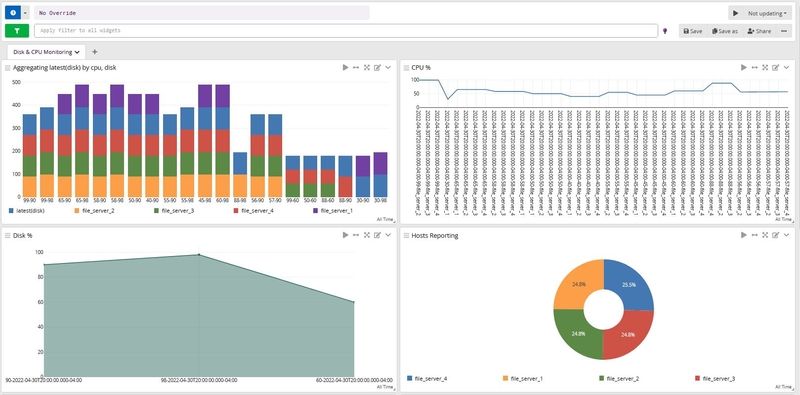Click the peak data point in Disk % chart
Screen dimensions: 800x395
(x=199, y=255)
